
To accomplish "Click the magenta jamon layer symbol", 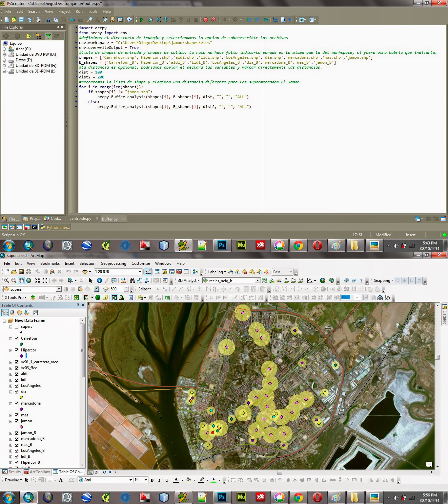I will coord(21,427).
